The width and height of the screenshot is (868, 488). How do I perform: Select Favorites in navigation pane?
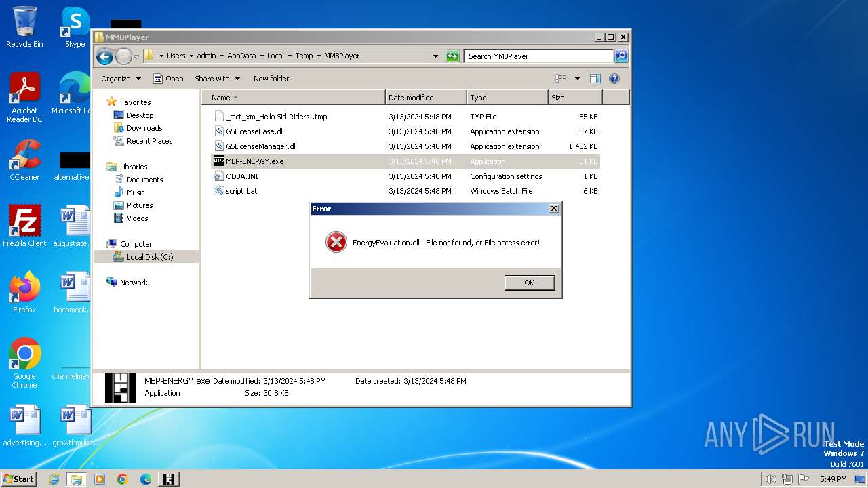(x=135, y=102)
